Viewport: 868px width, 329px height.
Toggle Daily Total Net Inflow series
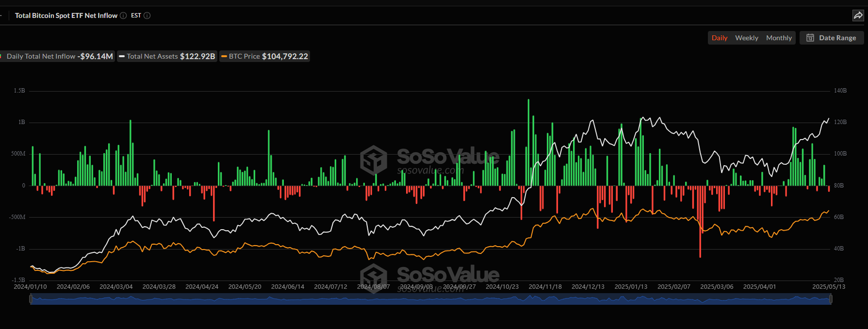click(x=57, y=56)
